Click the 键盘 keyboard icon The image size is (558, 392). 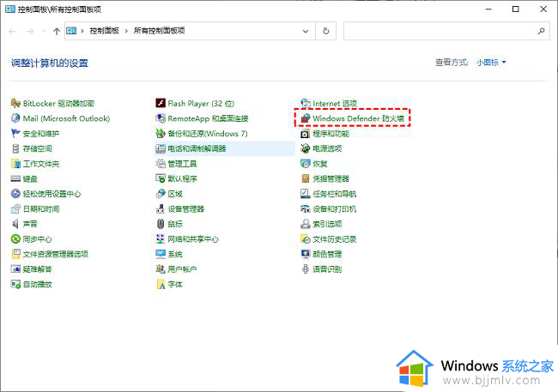tap(15, 178)
